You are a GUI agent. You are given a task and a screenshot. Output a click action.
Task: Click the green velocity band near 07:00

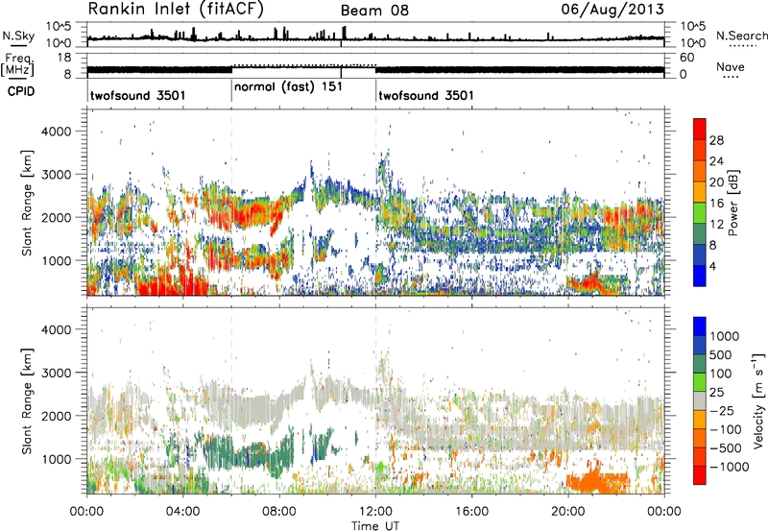click(248, 453)
